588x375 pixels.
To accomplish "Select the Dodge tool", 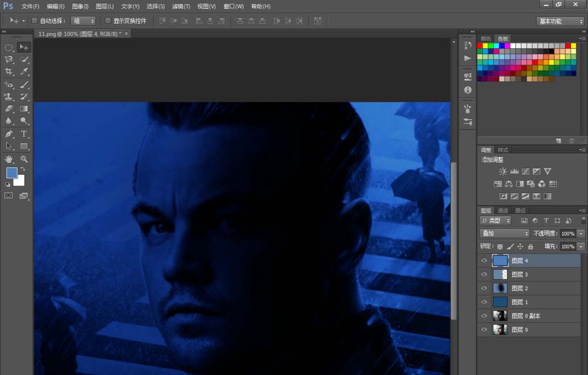I will click(24, 121).
